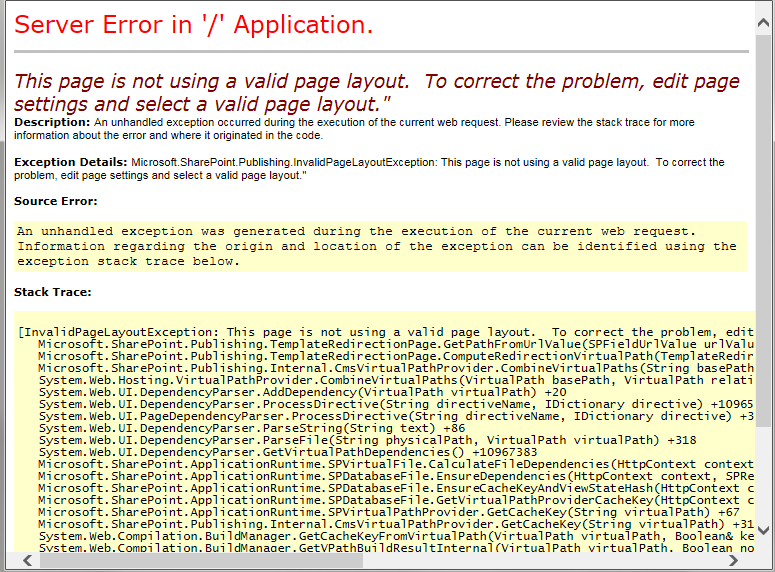Click the 'SPVirtualFile.CalculateFileDependencies' line
This screenshot has height=572, width=775.
tap(396, 464)
